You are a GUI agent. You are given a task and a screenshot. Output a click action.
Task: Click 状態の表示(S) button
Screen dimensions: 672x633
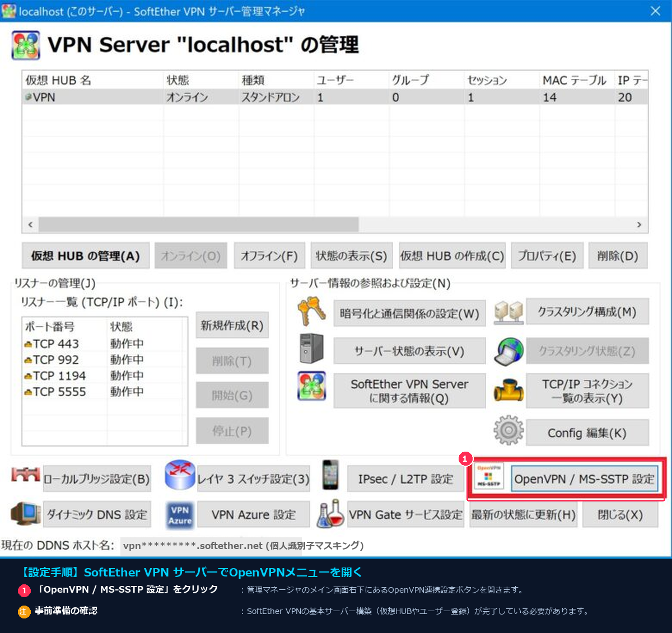point(351,256)
